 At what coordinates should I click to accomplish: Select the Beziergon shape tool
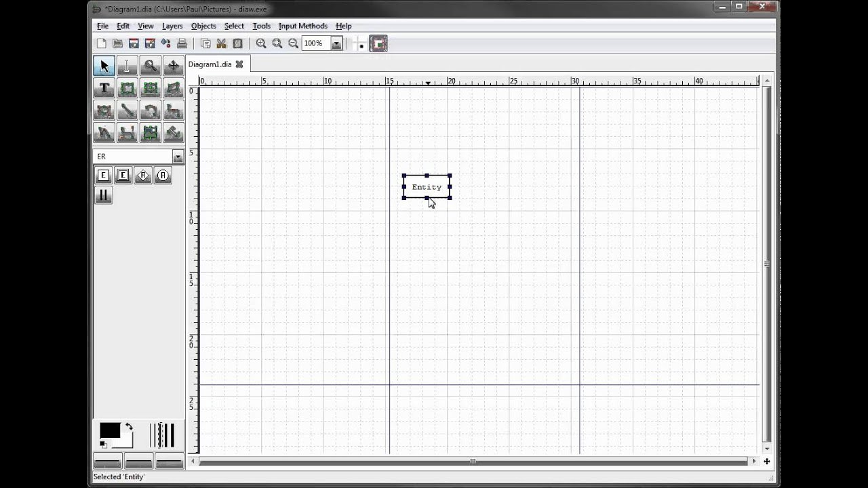[x=104, y=110]
